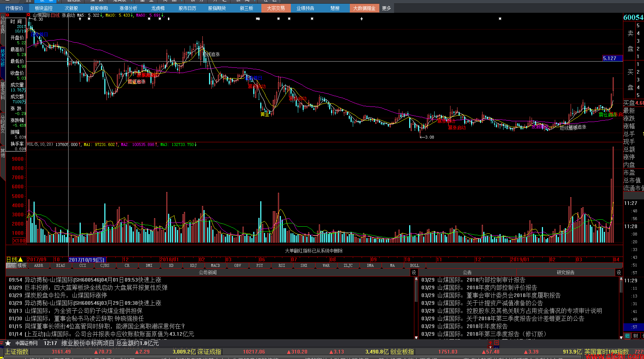Open the 日线 period selector dropdown

point(15,259)
